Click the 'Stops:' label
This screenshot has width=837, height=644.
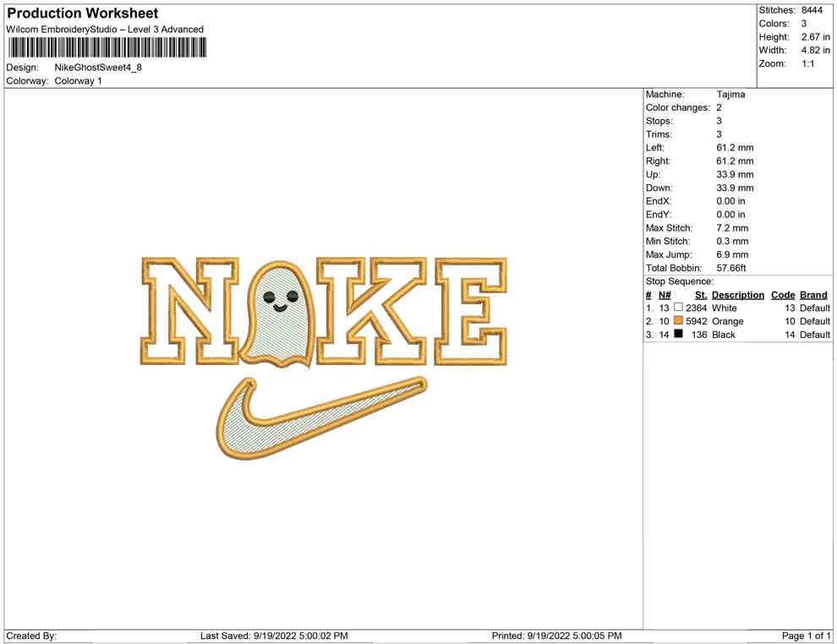pos(659,121)
